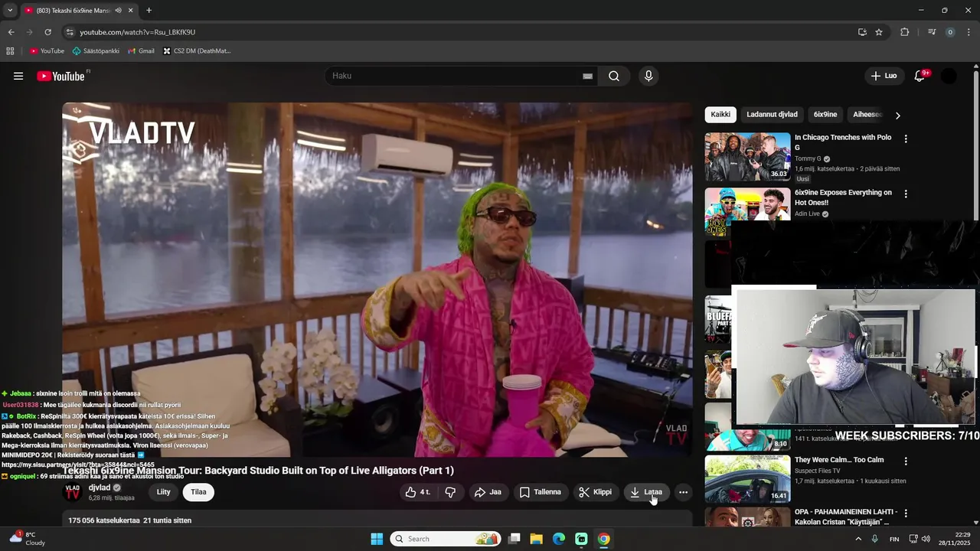Open the YouTube bookmark
The width and height of the screenshot is (980, 551).
click(47, 51)
